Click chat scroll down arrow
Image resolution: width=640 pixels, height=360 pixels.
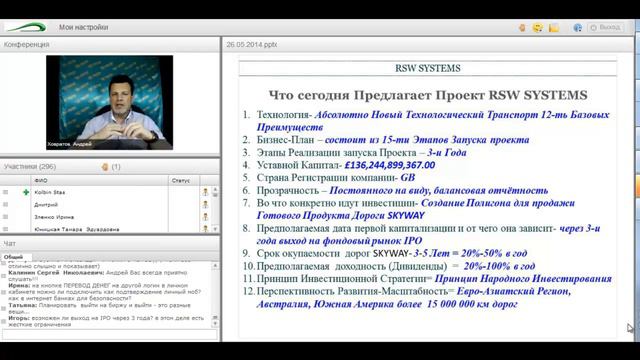coord(215,324)
